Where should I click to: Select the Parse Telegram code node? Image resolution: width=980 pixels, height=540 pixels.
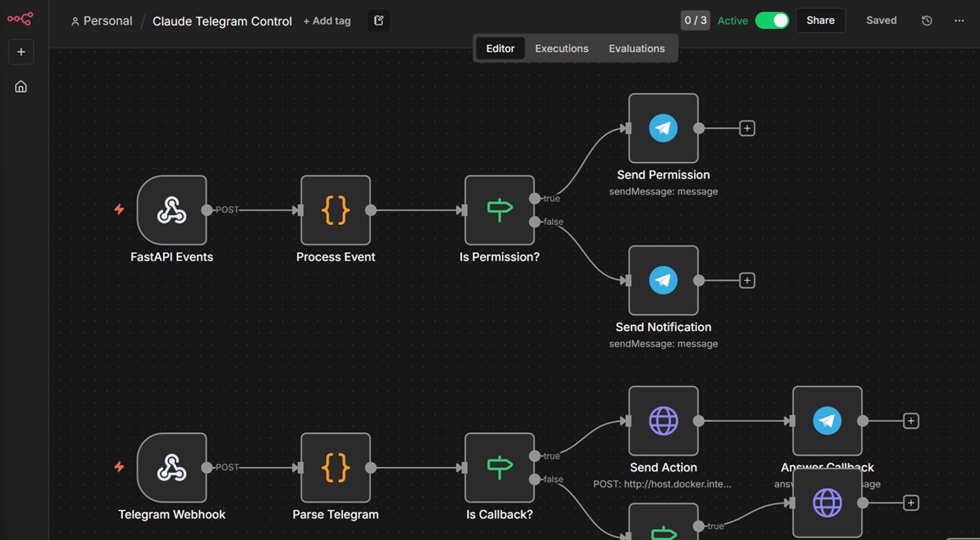[335, 468]
